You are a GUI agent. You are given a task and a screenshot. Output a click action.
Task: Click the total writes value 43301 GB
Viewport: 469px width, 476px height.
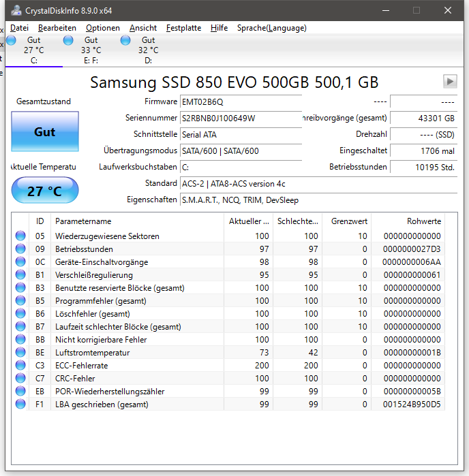(x=424, y=118)
